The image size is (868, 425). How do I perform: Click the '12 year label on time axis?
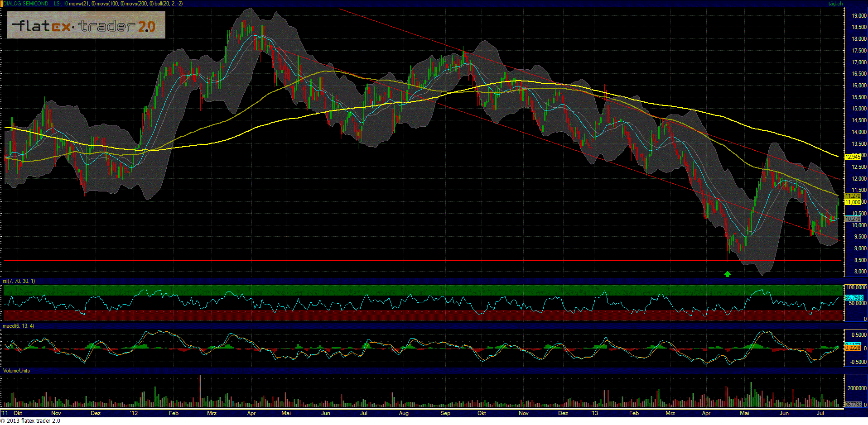pyautogui.click(x=134, y=413)
